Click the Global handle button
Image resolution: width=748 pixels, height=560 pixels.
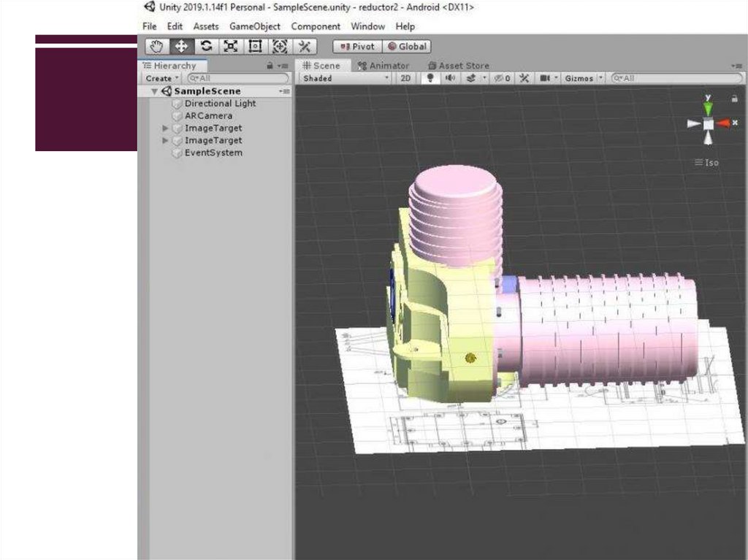pyautogui.click(x=407, y=46)
